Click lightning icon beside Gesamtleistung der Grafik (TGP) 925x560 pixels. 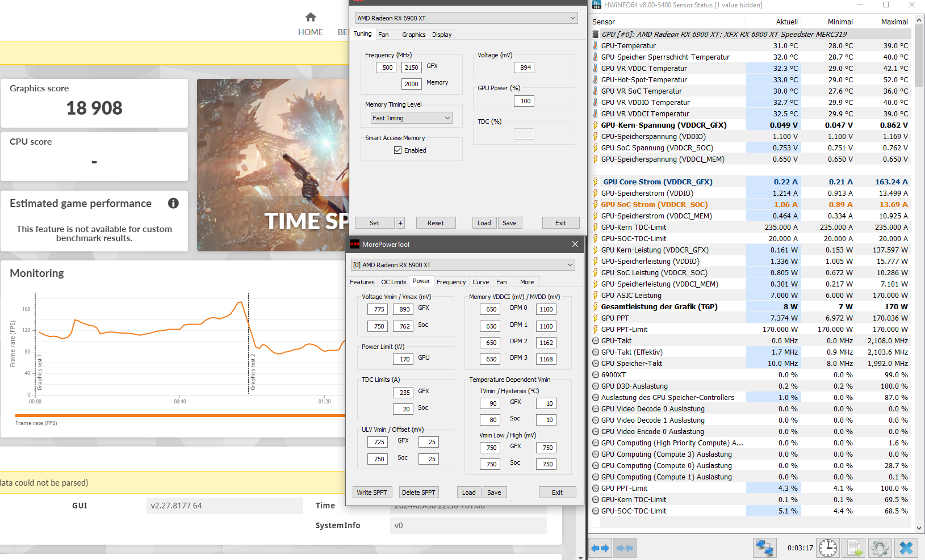pyautogui.click(x=596, y=306)
